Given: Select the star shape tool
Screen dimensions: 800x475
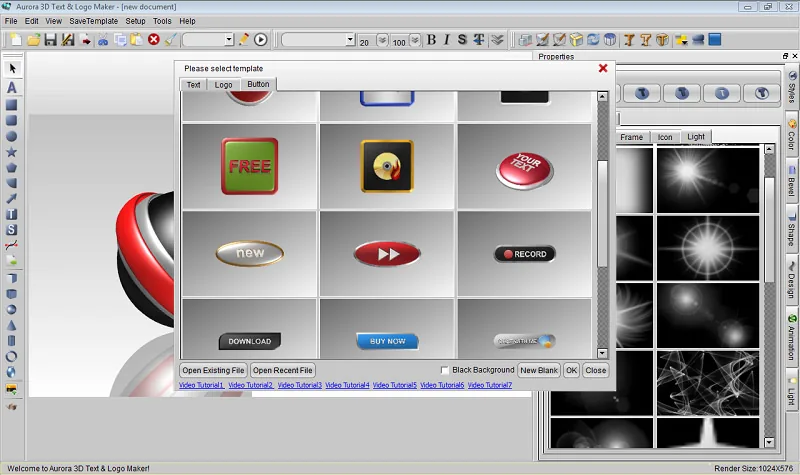Looking at the screenshot, I should (11, 152).
